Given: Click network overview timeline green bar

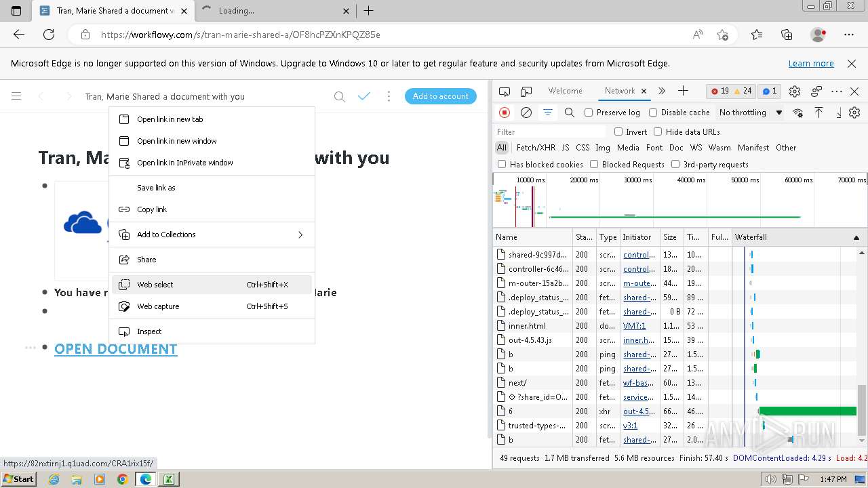Looking at the screenshot, I should (x=675, y=217).
